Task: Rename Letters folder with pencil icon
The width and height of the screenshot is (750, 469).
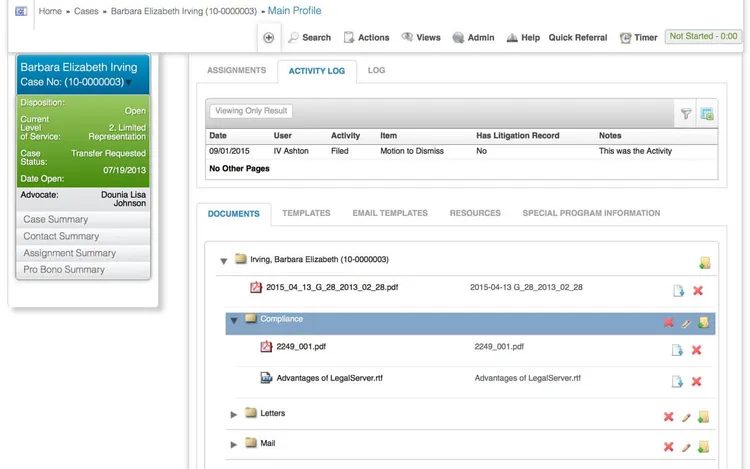Action: pos(686,418)
